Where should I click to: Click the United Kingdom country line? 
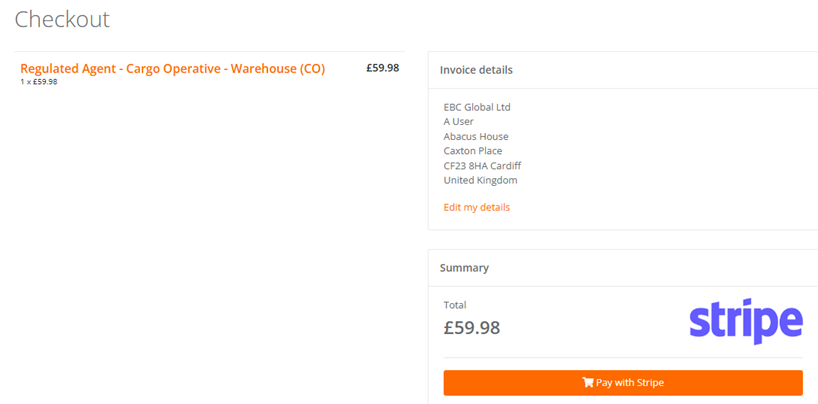coord(480,181)
